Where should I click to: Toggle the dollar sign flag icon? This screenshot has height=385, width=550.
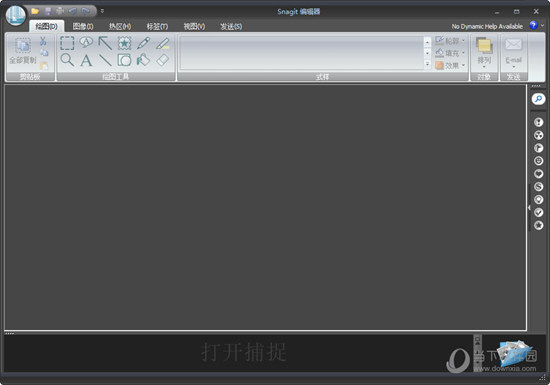(x=538, y=187)
